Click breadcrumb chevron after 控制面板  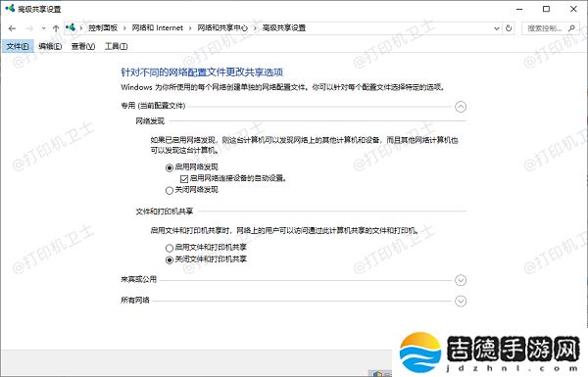124,28
